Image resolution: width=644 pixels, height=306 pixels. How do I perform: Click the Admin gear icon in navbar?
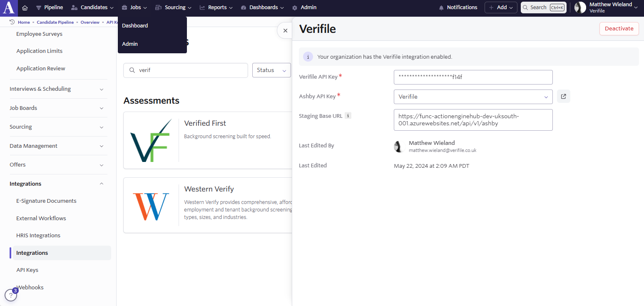[x=295, y=7]
